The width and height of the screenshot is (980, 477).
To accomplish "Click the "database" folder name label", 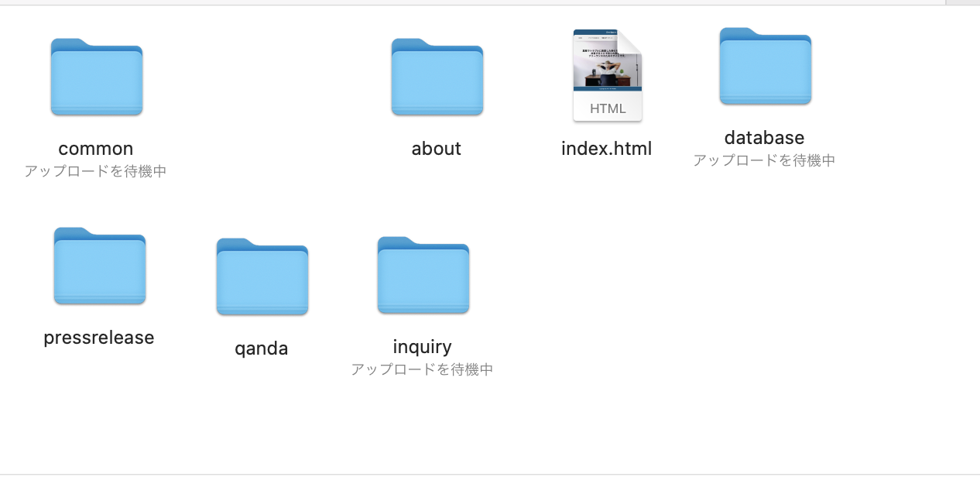I will [x=764, y=138].
